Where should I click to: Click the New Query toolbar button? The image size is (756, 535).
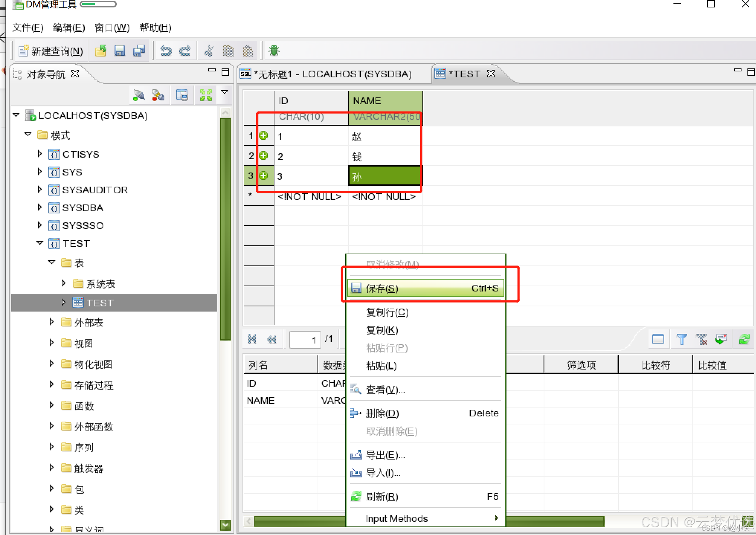click(x=51, y=51)
